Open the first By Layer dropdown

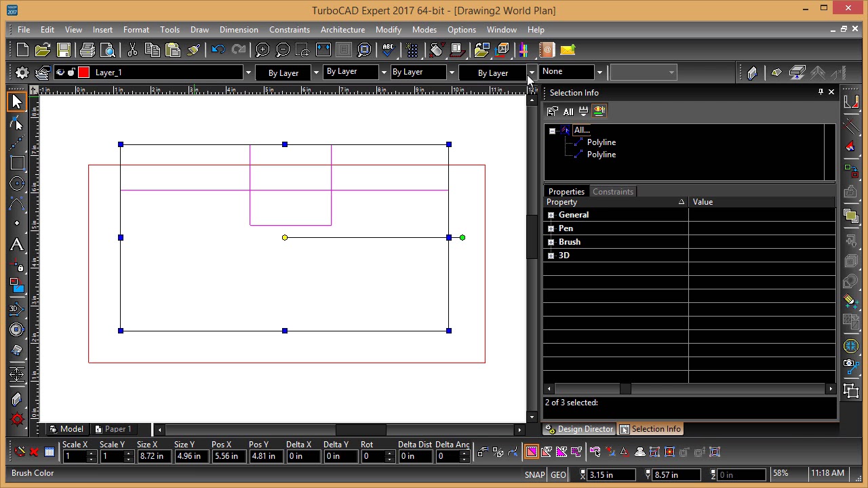[x=316, y=73]
